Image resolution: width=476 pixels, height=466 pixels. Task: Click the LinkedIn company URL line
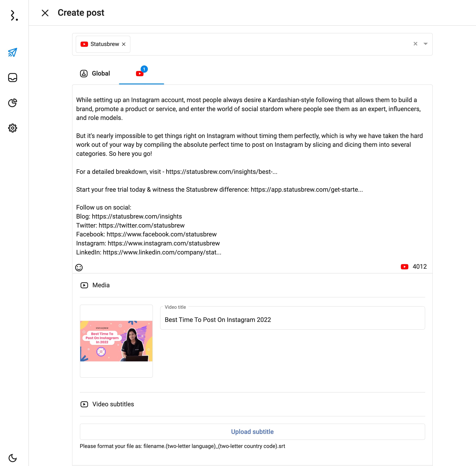click(x=149, y=252)
